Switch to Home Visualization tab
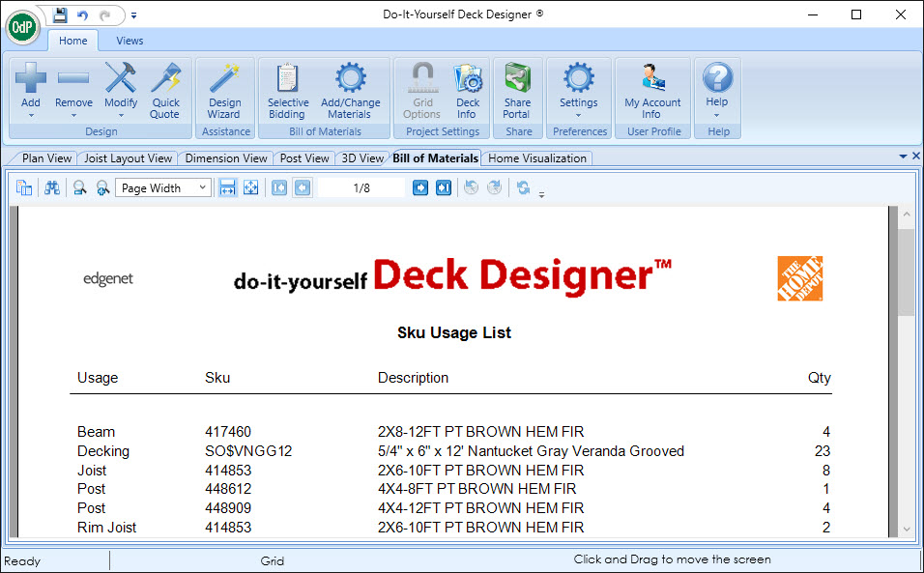This screenshot has width=924, height=573. pos(537,158)
